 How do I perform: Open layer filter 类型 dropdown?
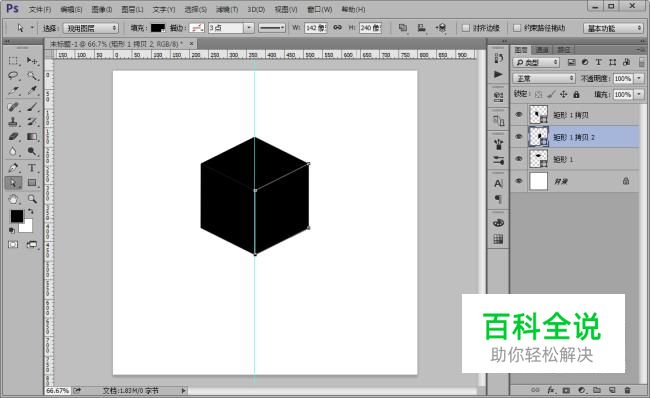click(x=536, y=62)
